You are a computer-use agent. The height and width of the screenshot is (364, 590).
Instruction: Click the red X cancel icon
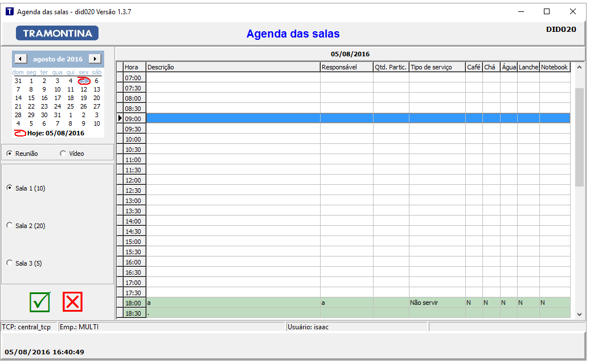(x=72, y=301)
